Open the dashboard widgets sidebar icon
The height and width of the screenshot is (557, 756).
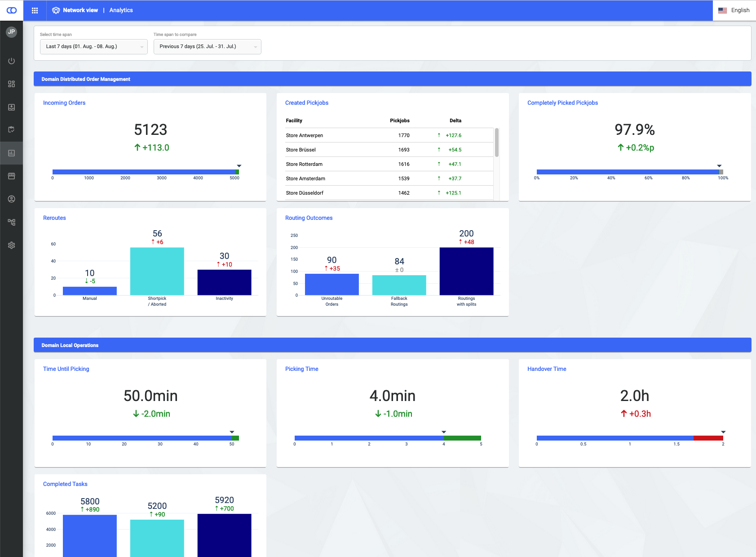(12, 84)
